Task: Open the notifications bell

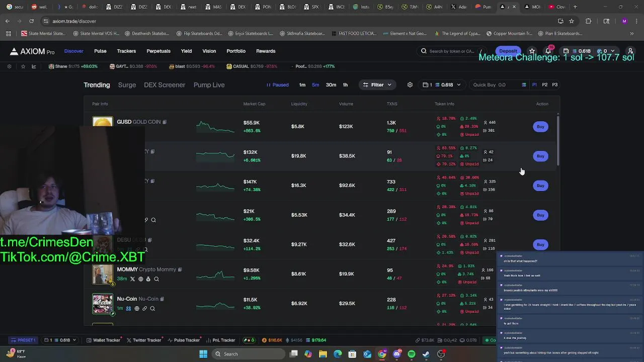Action: point(548,51)
